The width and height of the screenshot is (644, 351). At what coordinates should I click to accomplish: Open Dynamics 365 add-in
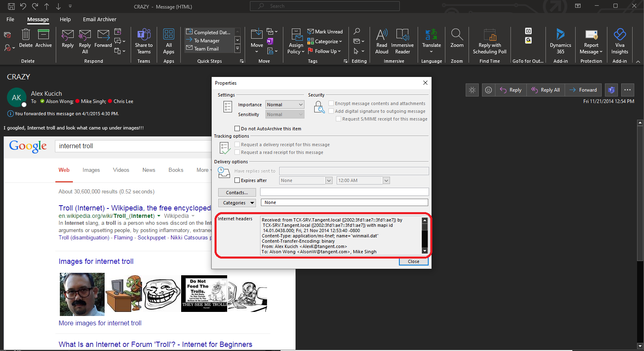point(560,35)
